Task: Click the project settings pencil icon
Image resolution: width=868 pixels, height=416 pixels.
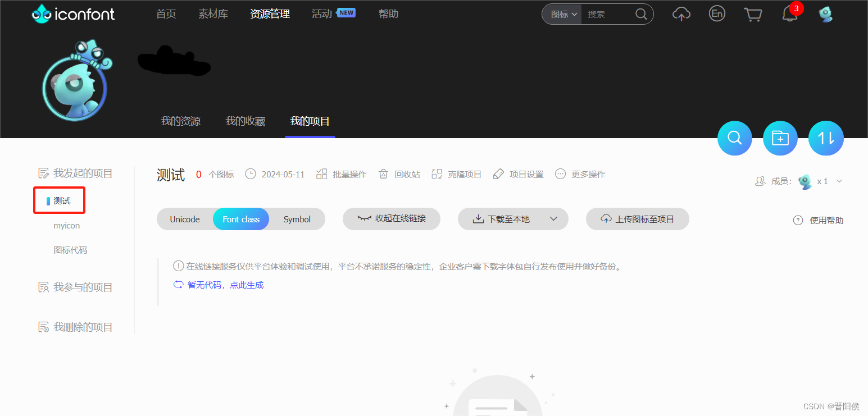Action: pos(498,174)
